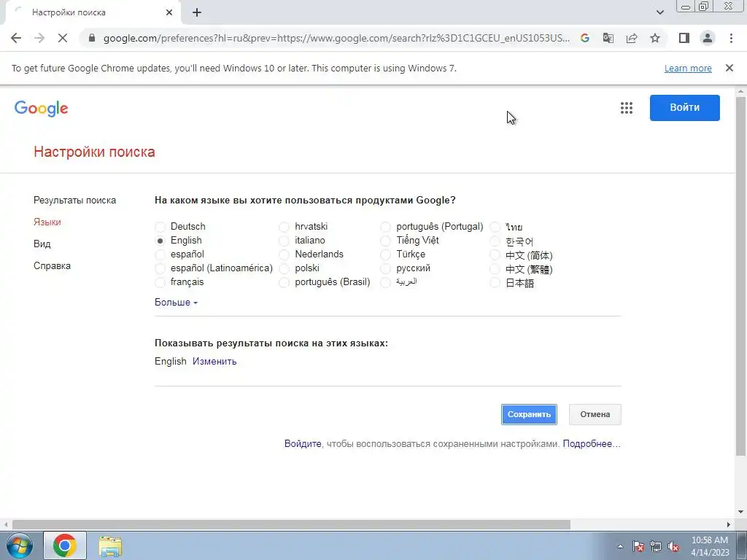Viewport: 747px width, 560px height.
Task: Click the Отмена button
Action: 595,414
